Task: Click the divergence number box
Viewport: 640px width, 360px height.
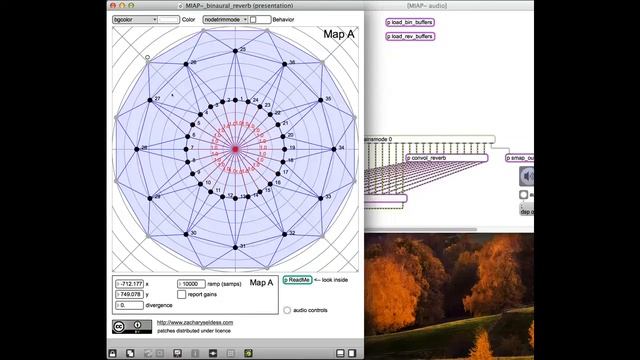Action: [129, 305]
